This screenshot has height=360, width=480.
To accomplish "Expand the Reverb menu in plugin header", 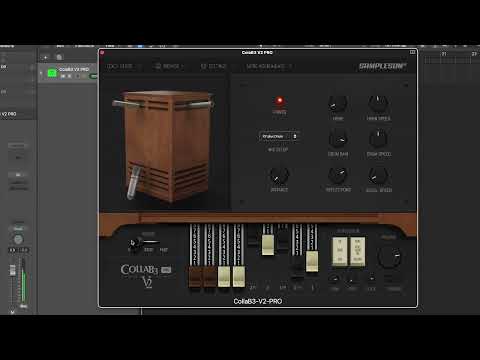I will (170, 66).
